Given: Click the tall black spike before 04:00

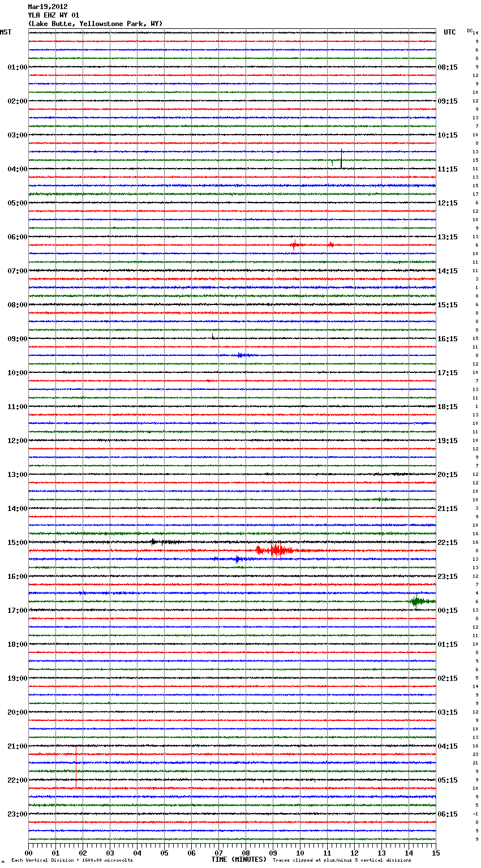Looking at the screenshot, I should (x=341, y=158).
